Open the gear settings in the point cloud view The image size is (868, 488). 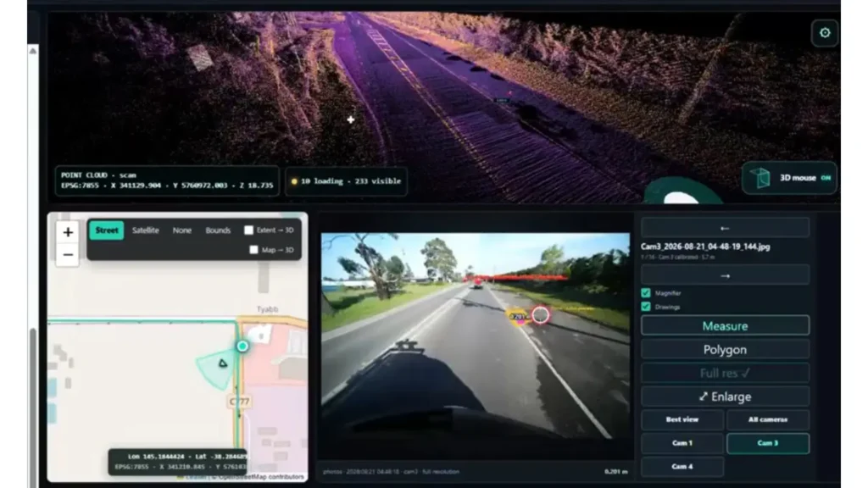tap(824, 33)
